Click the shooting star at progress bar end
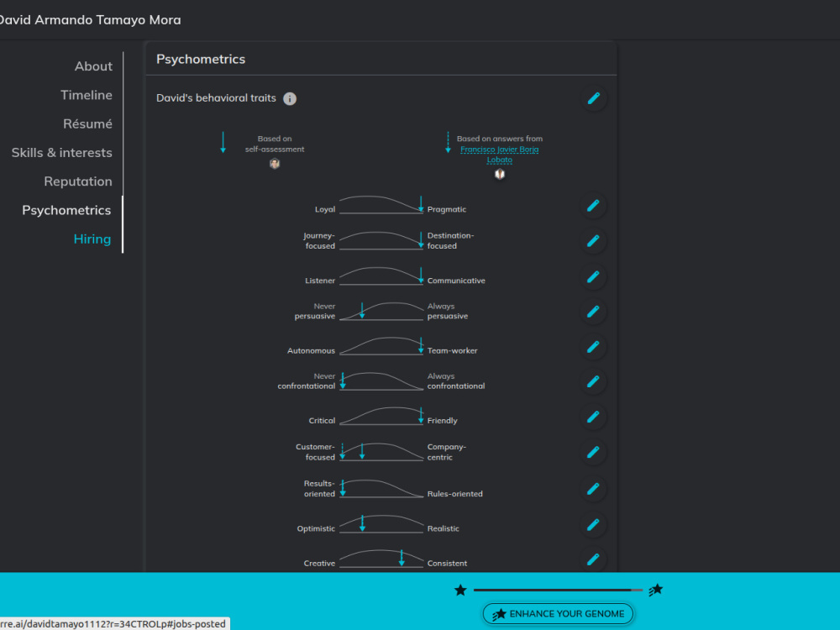The width and height of the screenshot is (840, 630). click(x=656, y=590)
